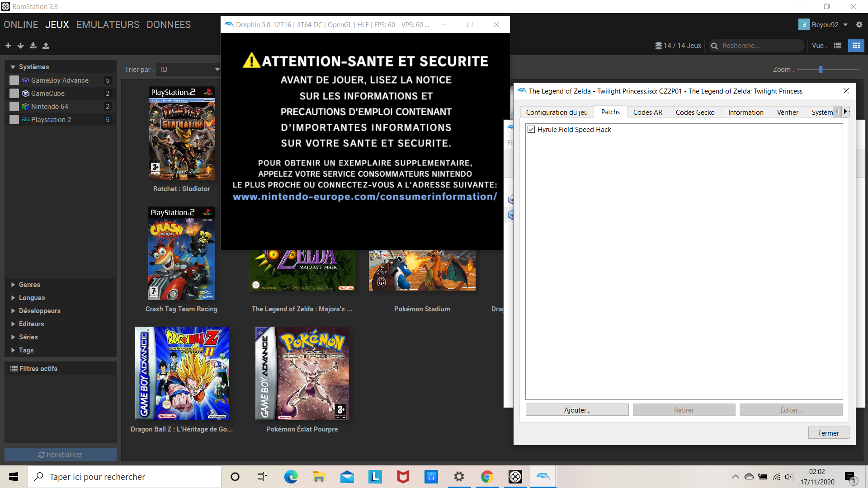Switch to Vérifier tab

[x=788, y=112]
